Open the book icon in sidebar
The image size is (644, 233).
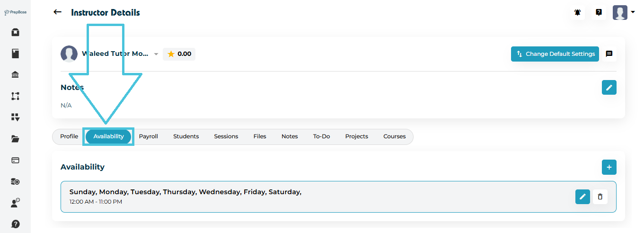[15, 54]
